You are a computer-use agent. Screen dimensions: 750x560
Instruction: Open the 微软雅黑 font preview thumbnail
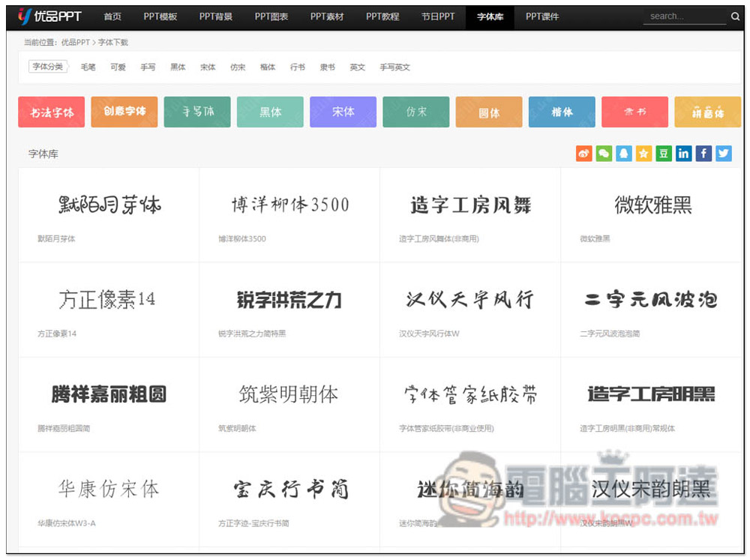[x=652, y=205]
